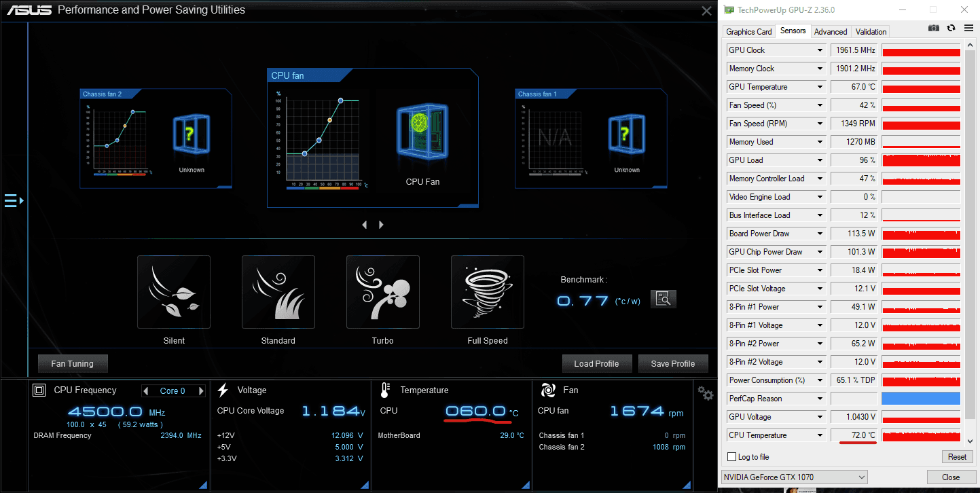Open the GPU-Z hamburger menu
Screen dimensions: 980x493
[x=968, y=28]
